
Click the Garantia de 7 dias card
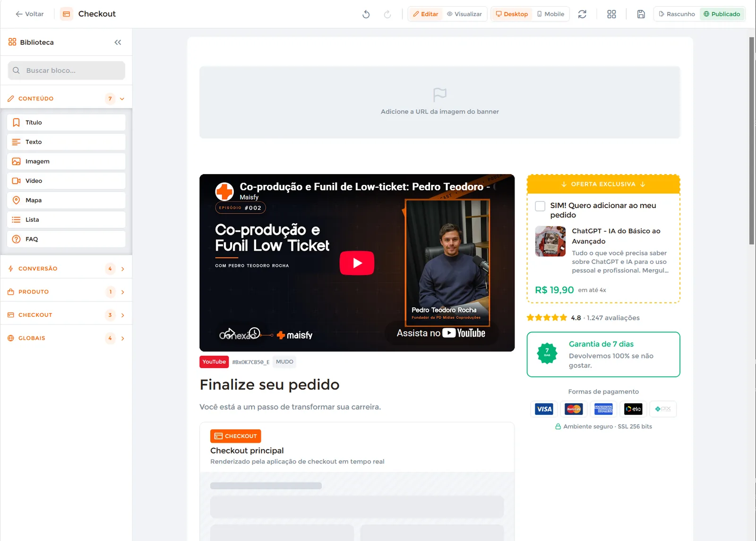point(603,355)
